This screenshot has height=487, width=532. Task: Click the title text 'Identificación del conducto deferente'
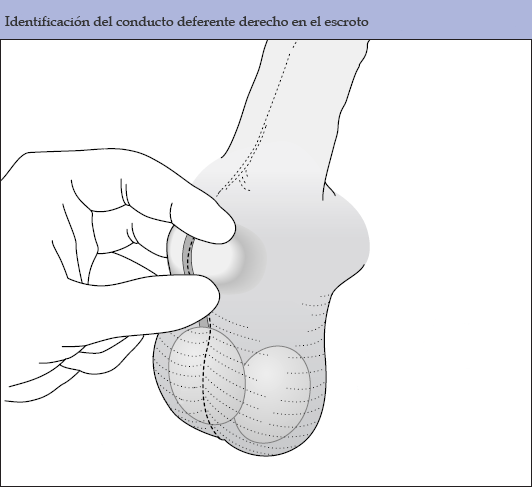pos(120,22)
